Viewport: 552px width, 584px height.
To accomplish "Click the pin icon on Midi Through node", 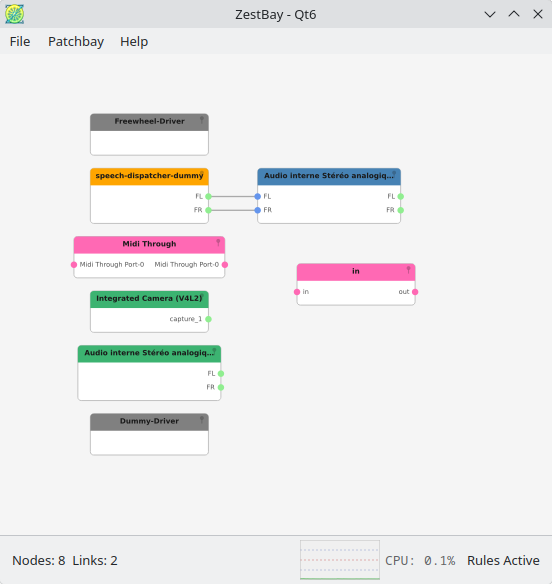I will pyautogui.click(x=218, y=242).
